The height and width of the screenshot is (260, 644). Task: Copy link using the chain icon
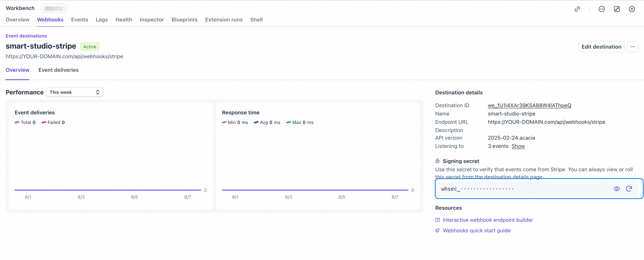[577, 9]
